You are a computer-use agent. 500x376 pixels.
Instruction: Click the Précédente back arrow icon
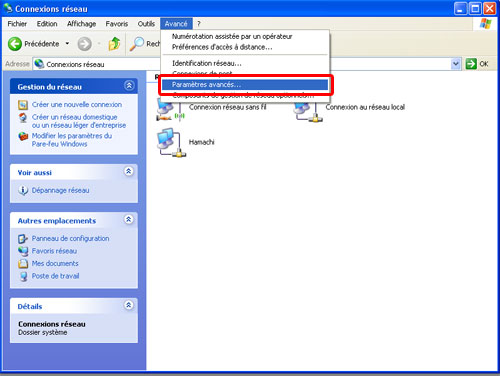click(15, 44)
